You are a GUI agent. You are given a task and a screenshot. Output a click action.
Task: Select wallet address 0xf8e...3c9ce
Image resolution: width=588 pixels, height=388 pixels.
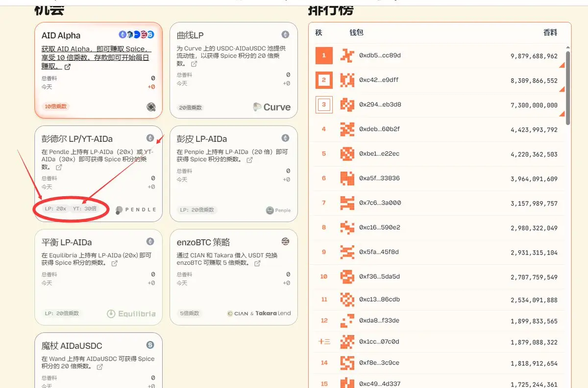click(x=379, y=362)
